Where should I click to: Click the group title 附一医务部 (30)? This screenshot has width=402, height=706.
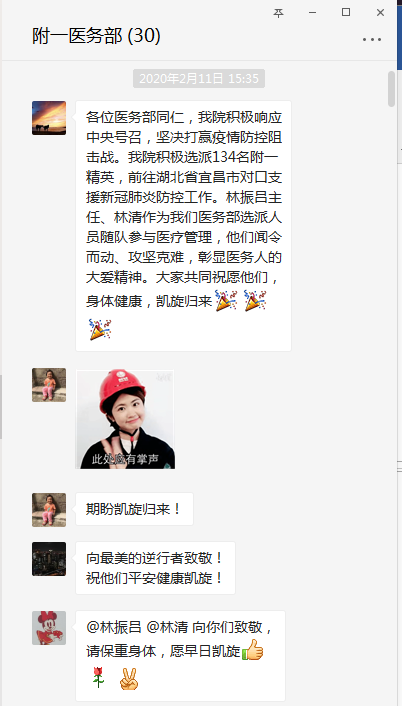point(96,36)
